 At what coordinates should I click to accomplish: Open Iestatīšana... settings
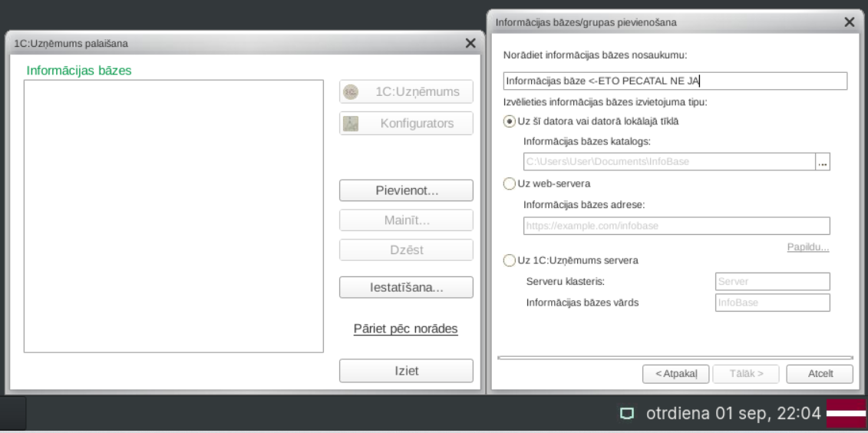[x=406, y=287]
